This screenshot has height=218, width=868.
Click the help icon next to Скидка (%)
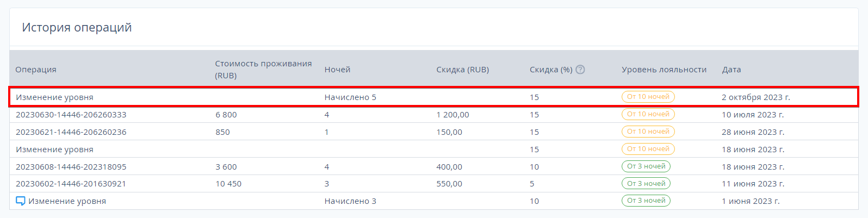click(580, 70)
